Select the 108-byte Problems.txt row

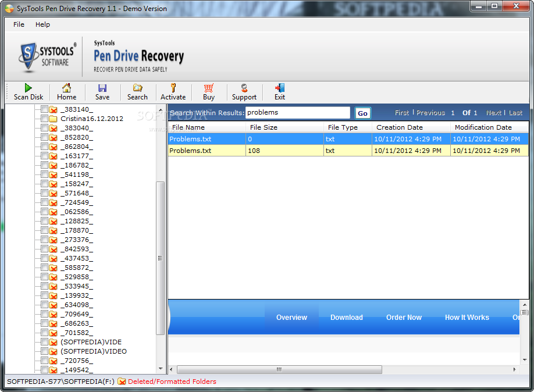point(348,151)
